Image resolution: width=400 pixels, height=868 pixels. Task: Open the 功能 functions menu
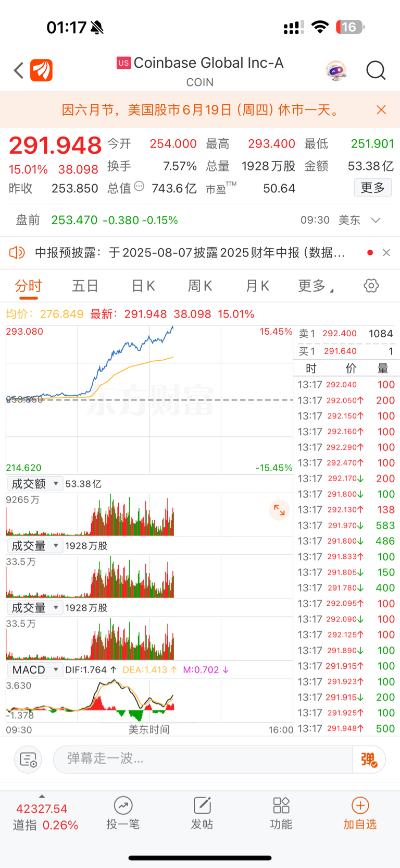point(281,813)
